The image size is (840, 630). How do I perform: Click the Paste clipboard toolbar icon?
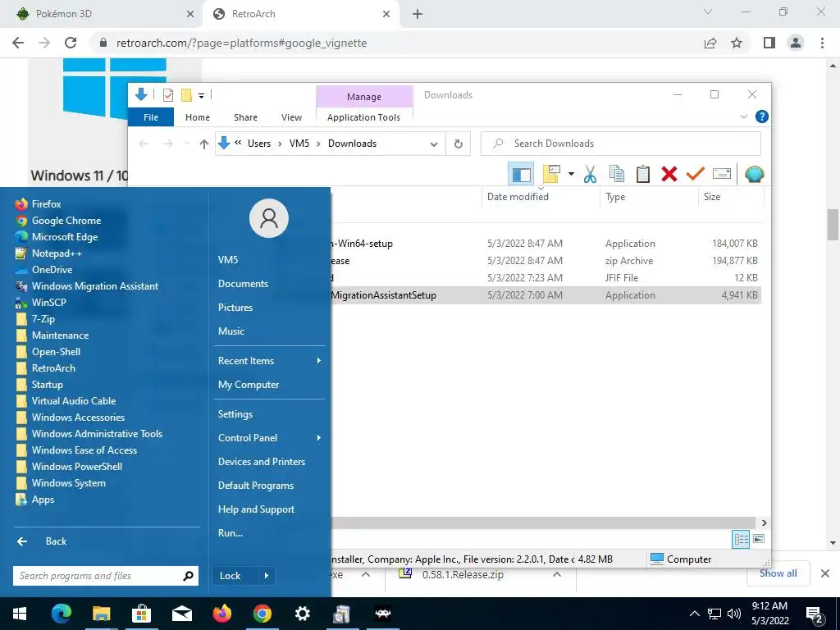643,174
